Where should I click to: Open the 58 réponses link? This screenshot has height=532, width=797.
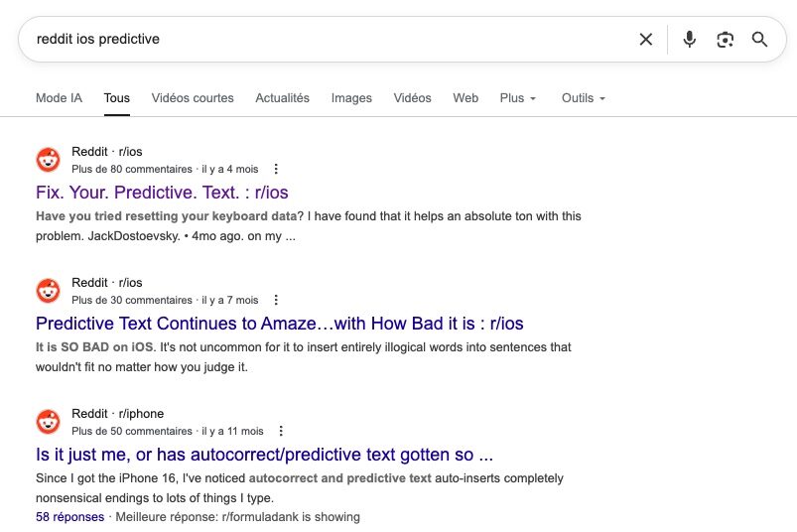coord(69,517)
